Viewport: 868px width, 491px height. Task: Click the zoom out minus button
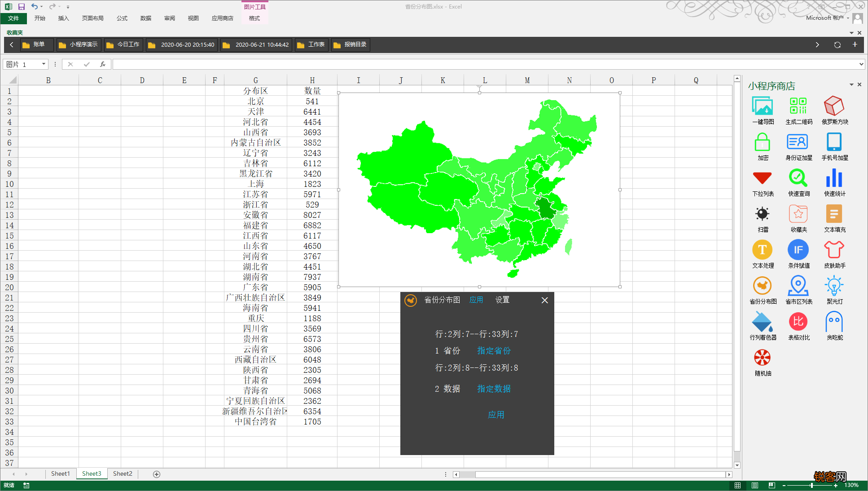(784, 486)
